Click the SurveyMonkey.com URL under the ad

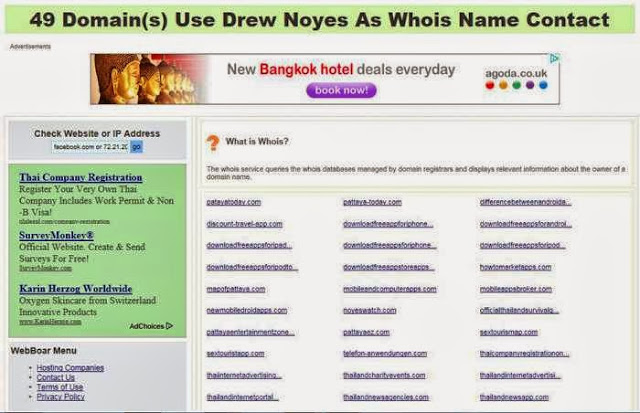tap(45, 268)
